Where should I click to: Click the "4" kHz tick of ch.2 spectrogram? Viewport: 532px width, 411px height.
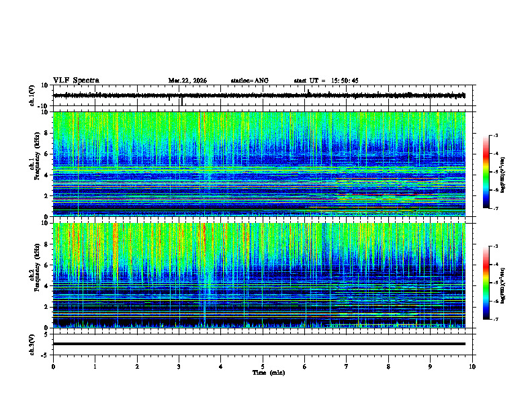(46, 286)
